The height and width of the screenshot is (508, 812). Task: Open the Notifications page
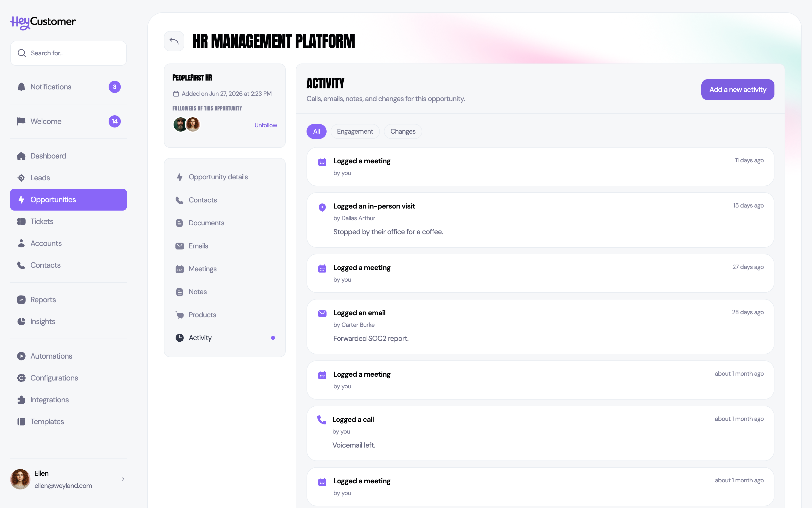[69, 87]
